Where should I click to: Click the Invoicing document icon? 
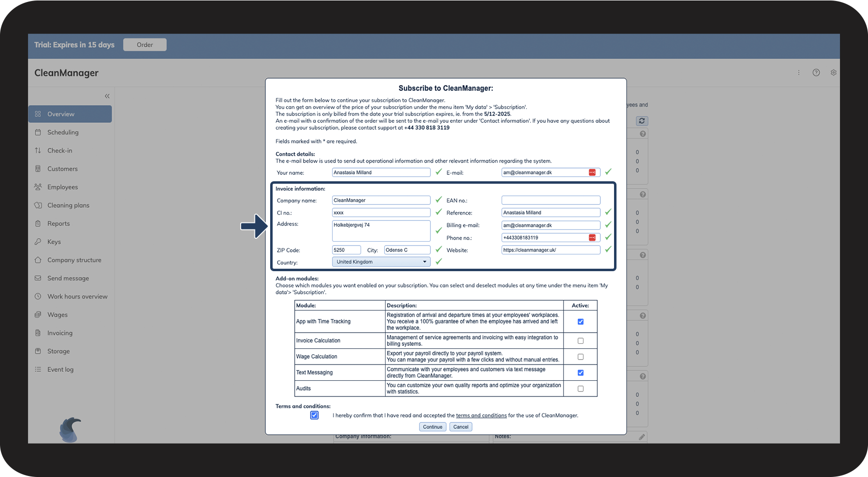pyautogui.click(x=38, y=333)
